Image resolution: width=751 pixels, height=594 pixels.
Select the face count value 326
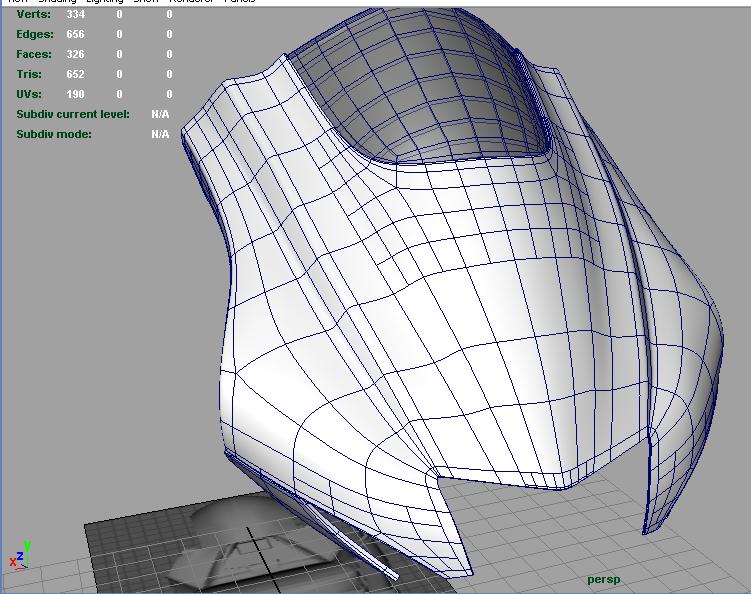[75, 54]
